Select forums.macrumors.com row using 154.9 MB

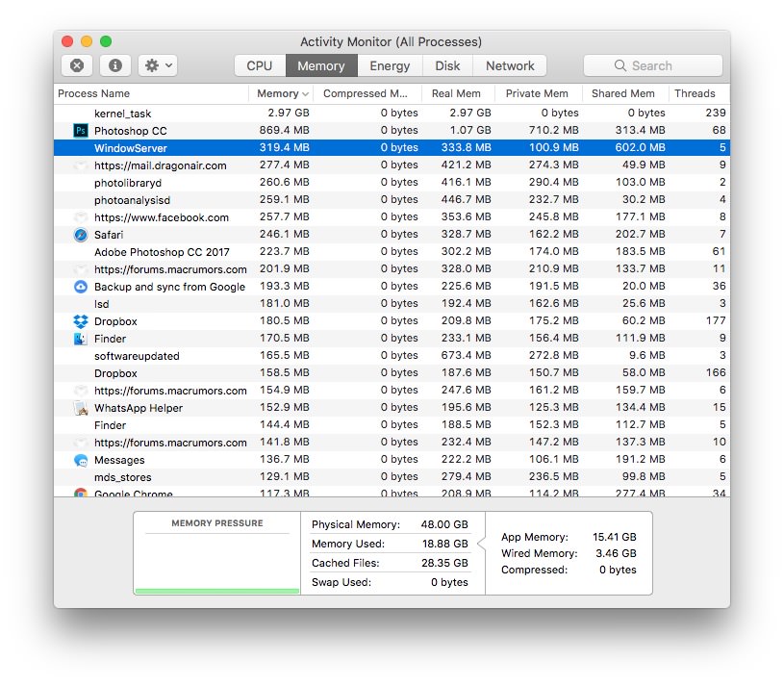[392, 391]
